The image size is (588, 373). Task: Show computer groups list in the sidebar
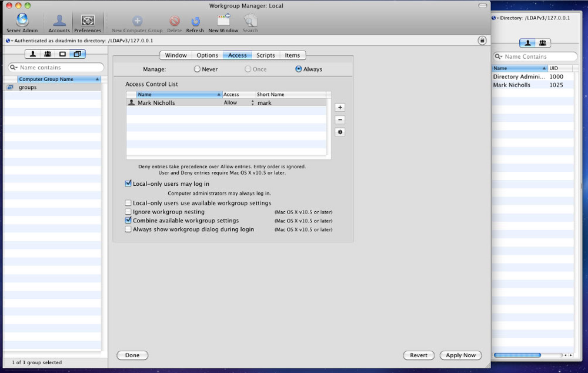pyautogui.click(x=77, y=54)
